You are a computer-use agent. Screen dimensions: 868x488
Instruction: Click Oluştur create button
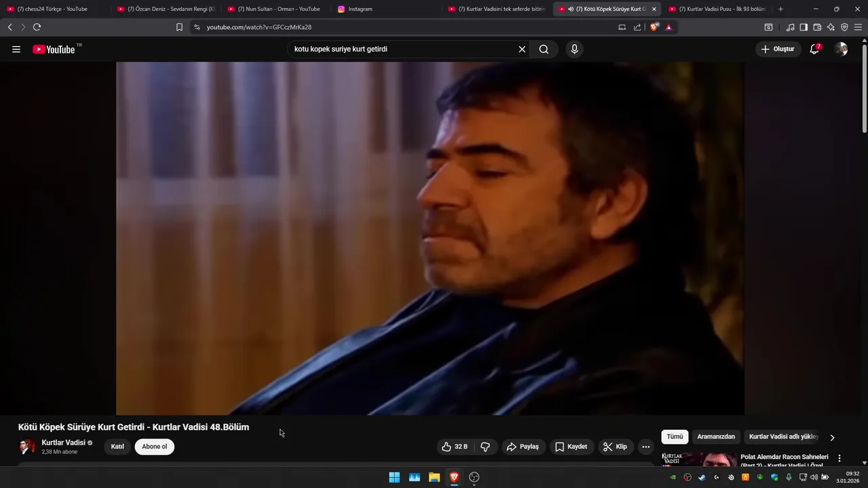[x=777, y=49]
